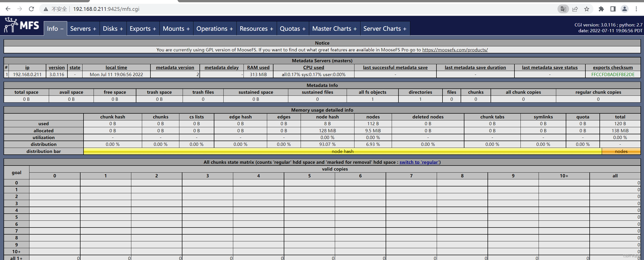Sort masters by RAM used
Viewport: 644px width, 260px height.
pyautogui.click(x=258, y=67)
